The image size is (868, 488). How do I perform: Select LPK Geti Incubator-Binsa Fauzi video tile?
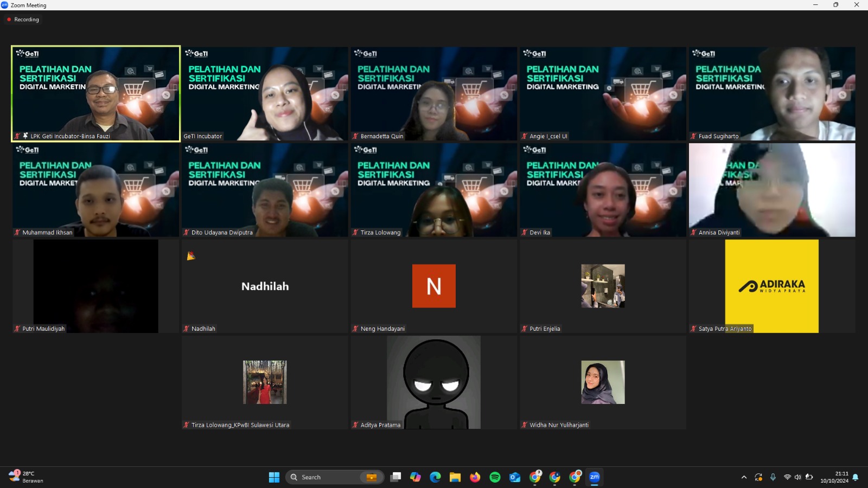[95, 93]
